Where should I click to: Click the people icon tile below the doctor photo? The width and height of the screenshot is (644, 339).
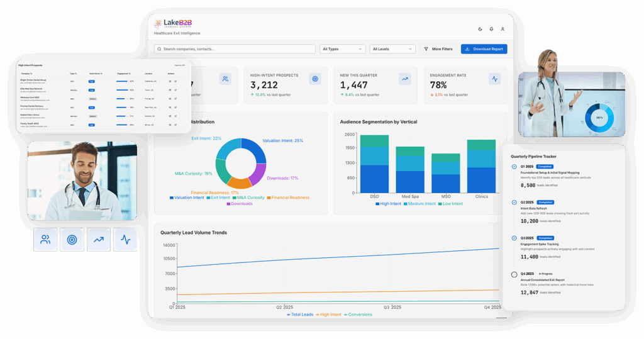coord(45,240)
